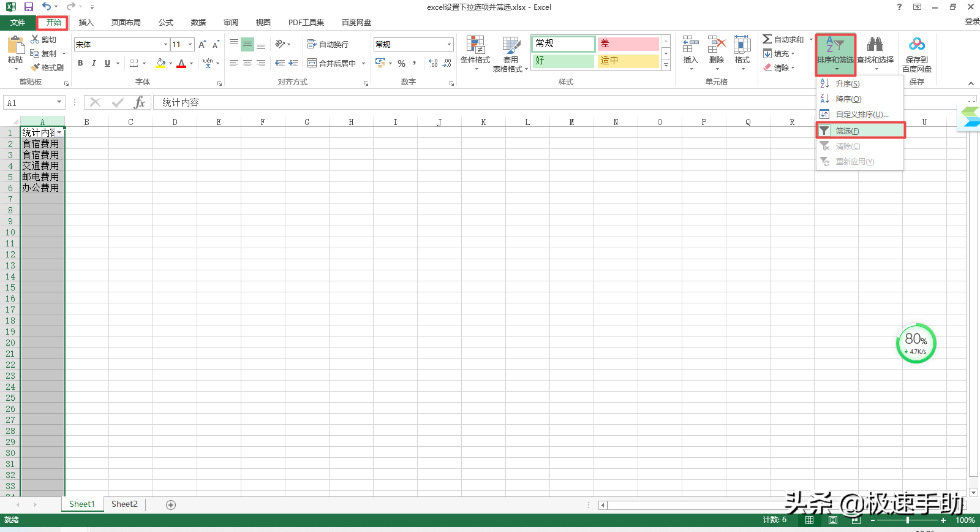980x532 pixels.
Task: Toggle underline formatting
Action: (x=107, y=63)
